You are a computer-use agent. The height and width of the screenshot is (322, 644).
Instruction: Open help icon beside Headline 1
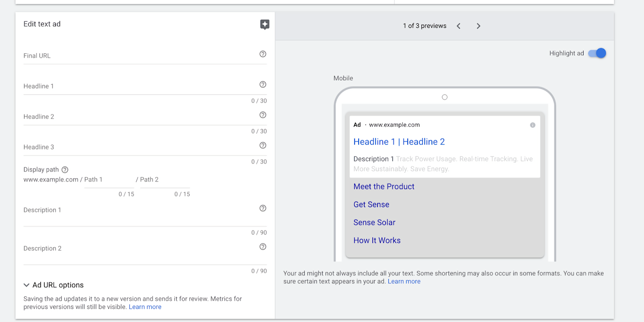(x=263, y=85)
